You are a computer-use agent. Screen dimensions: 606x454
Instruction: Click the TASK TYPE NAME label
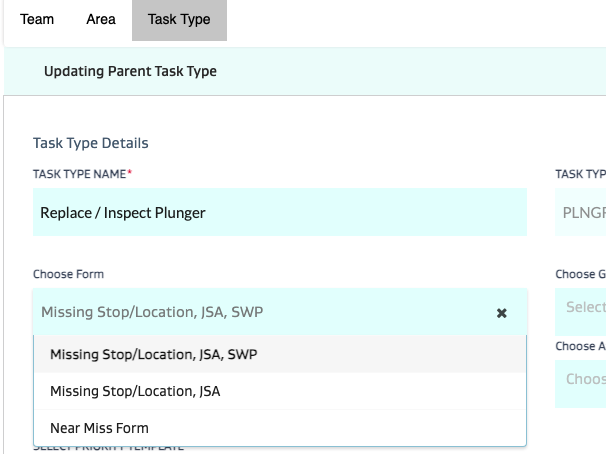click(x=82, y=174)
